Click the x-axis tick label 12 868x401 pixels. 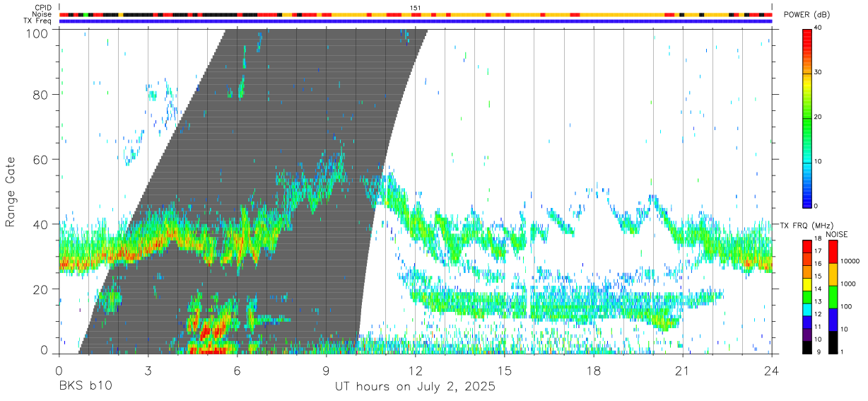(x=416, y=370)
